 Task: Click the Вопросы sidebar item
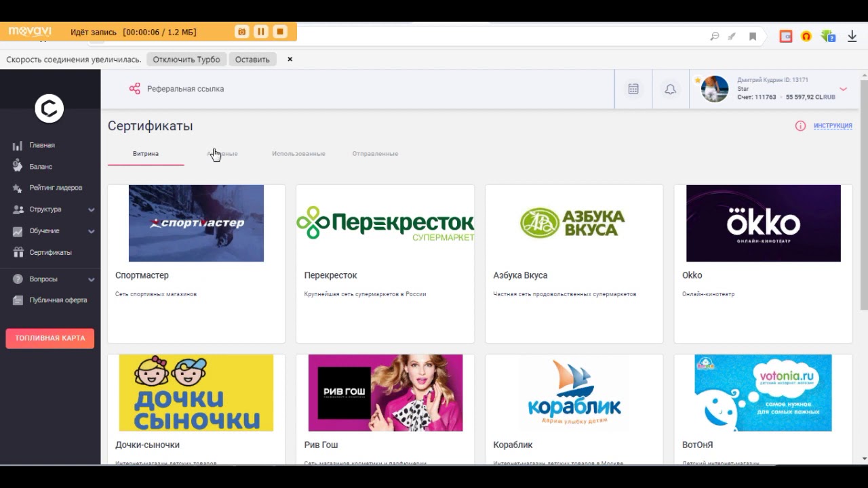[43, 279]
